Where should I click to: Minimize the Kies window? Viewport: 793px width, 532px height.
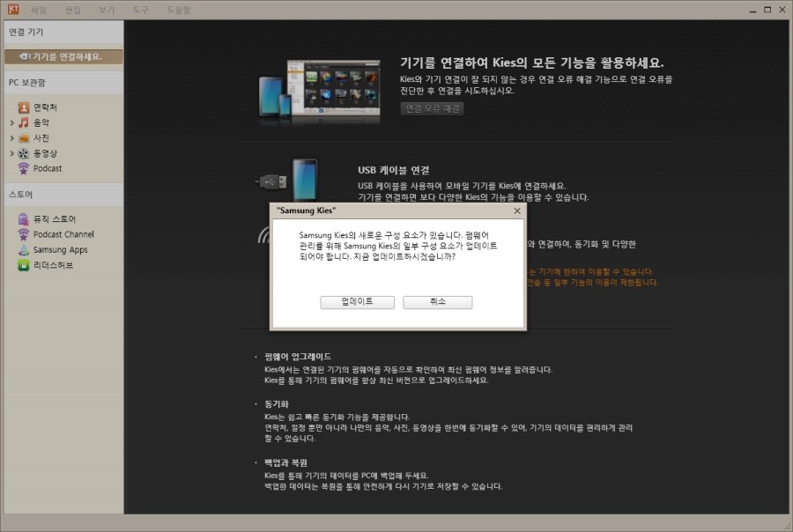752,10
